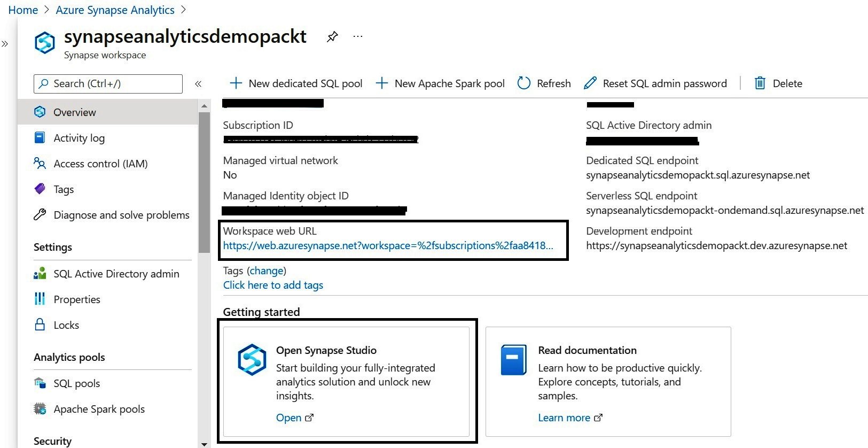
Task: Create a New Apache Spark pool
Action: point(440,83)
